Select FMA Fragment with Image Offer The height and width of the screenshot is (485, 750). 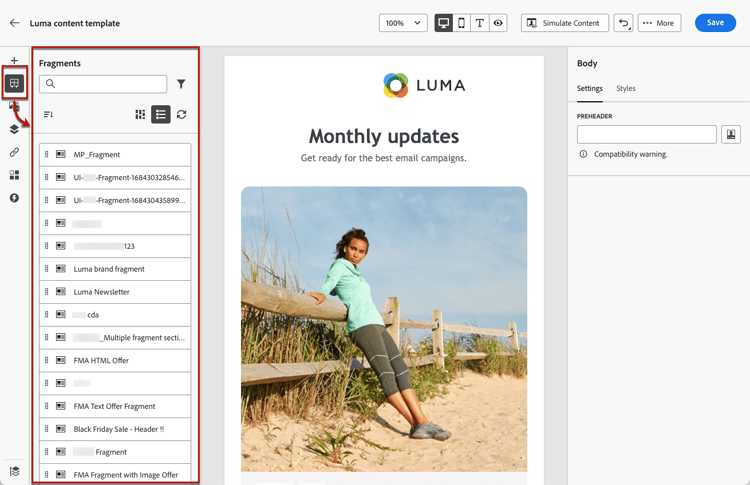pos(115,474)
